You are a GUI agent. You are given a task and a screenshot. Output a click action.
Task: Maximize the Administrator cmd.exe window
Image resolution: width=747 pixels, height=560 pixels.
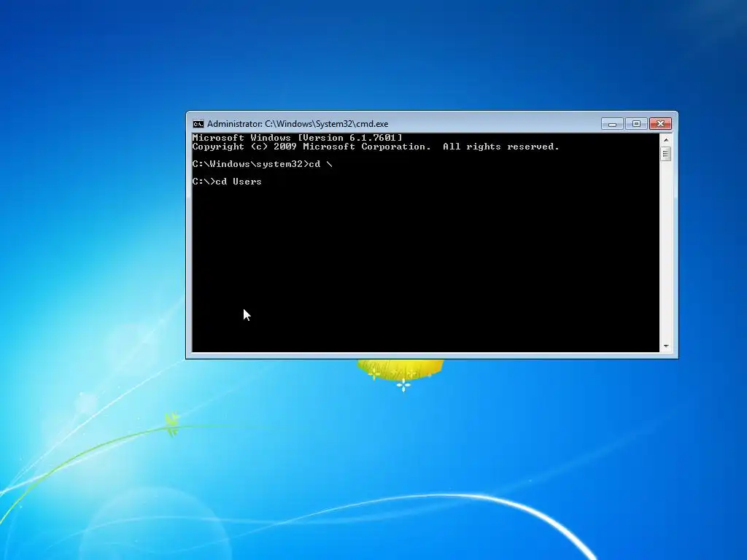636,124
